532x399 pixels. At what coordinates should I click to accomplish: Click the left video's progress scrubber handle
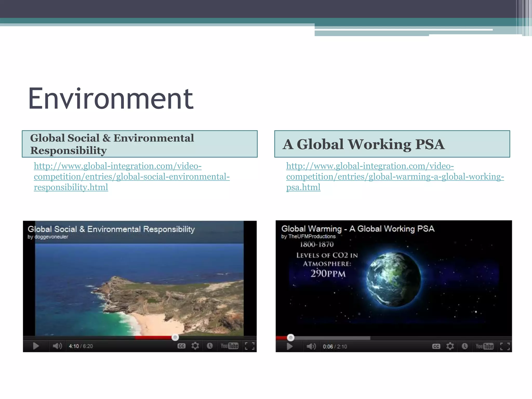click(175, 337)
